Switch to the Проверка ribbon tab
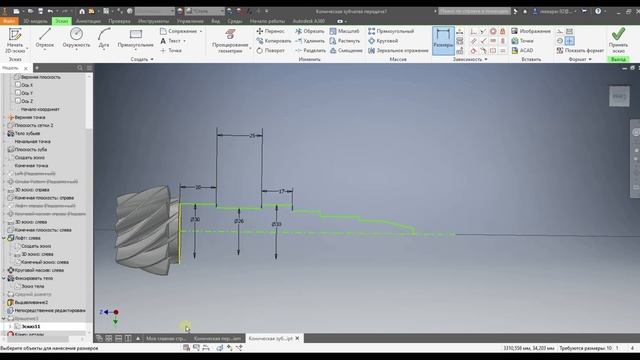Viewport: 640px width, 360px height. 119,21
